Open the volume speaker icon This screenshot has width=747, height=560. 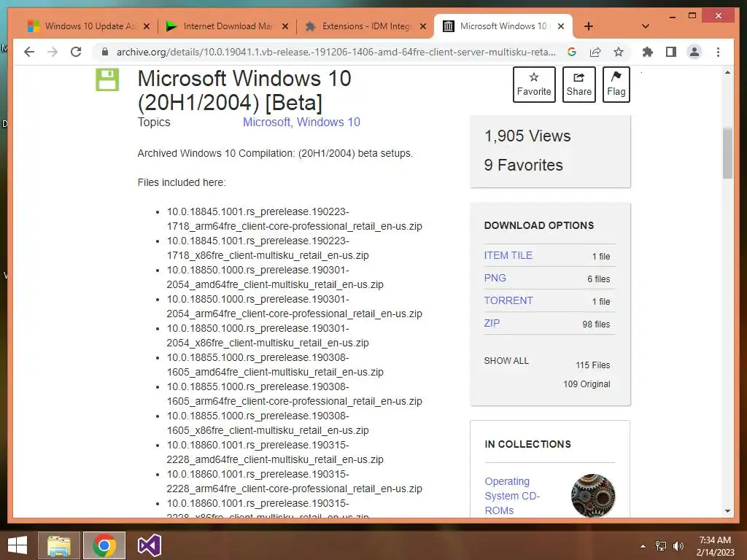coord(678,546)
